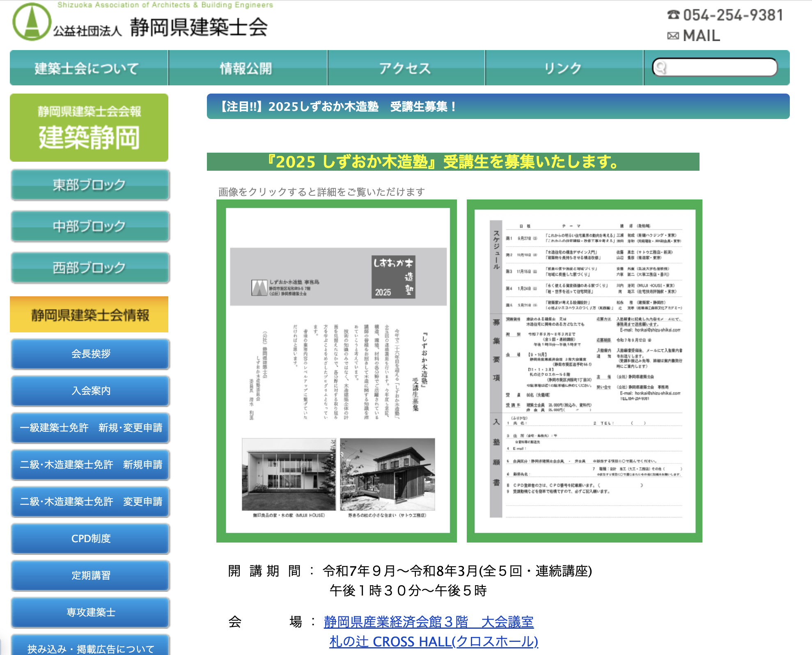Open CPD制度 sidebar button
This screenshot has width=812, height=655.
point(90,538)
